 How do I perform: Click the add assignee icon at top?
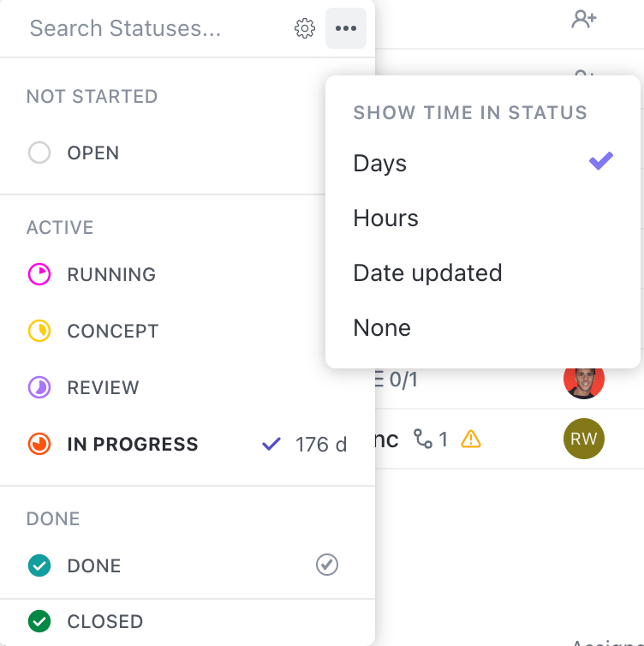[584, 20]
